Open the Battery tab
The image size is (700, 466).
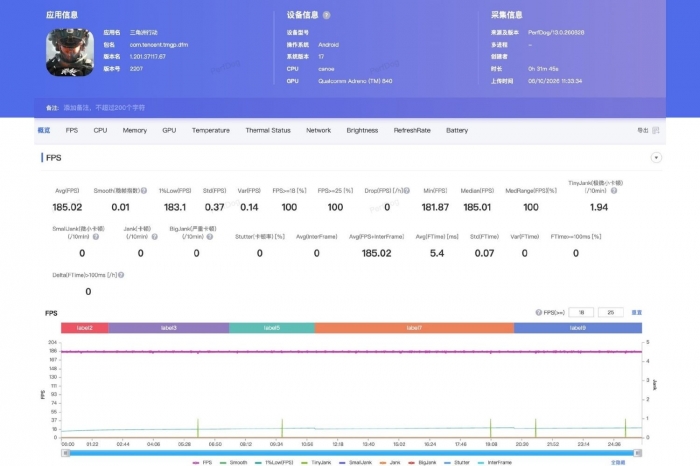pos(457,130)
